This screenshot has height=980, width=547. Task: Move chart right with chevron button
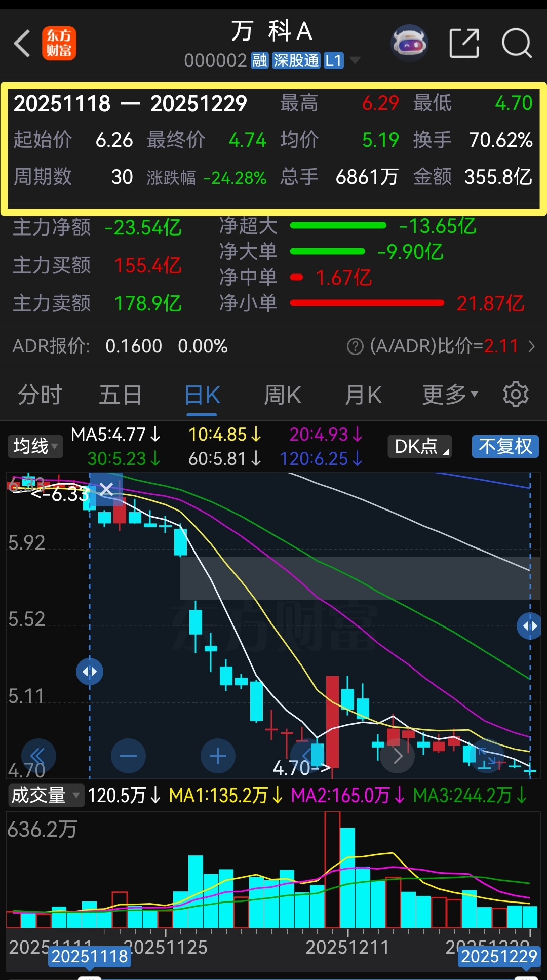(398, 756)
